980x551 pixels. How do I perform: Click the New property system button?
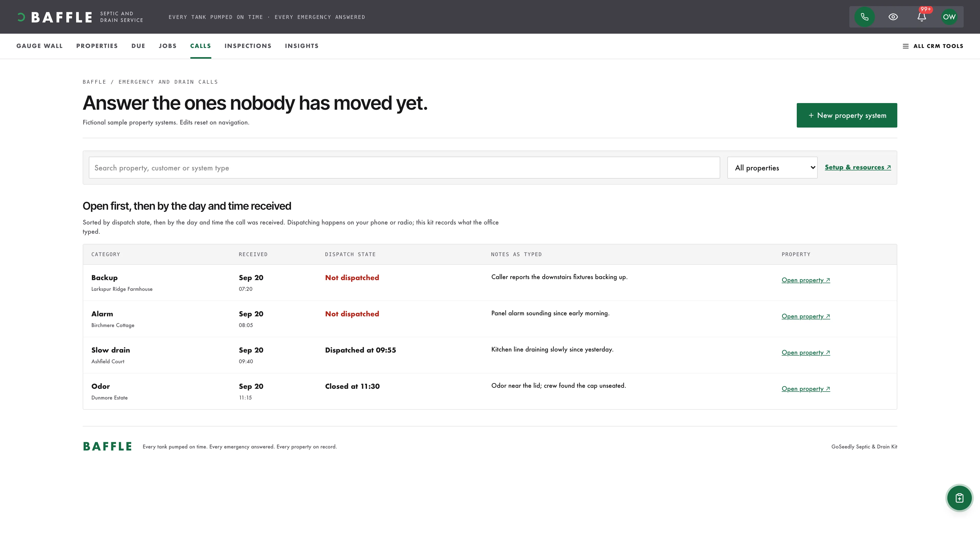[847, 115]
